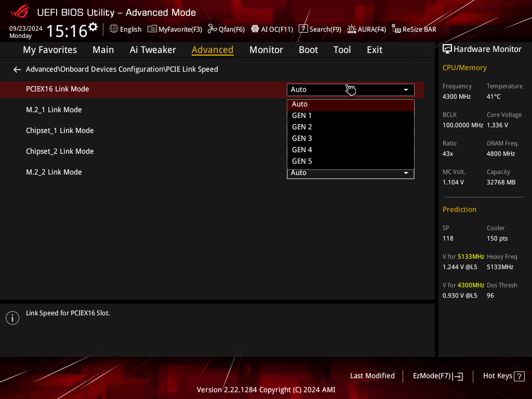Click Capacity value 32768 MB

501,182
